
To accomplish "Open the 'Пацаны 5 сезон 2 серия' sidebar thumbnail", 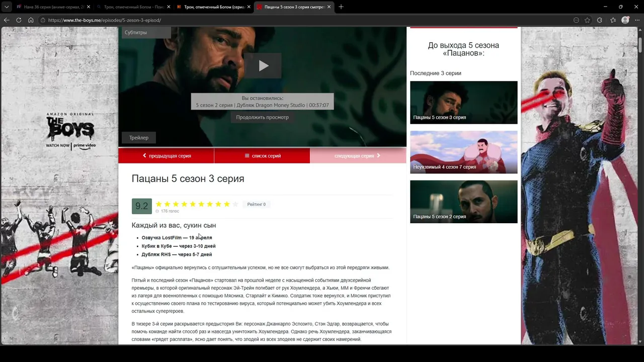I will coord(464,202).
